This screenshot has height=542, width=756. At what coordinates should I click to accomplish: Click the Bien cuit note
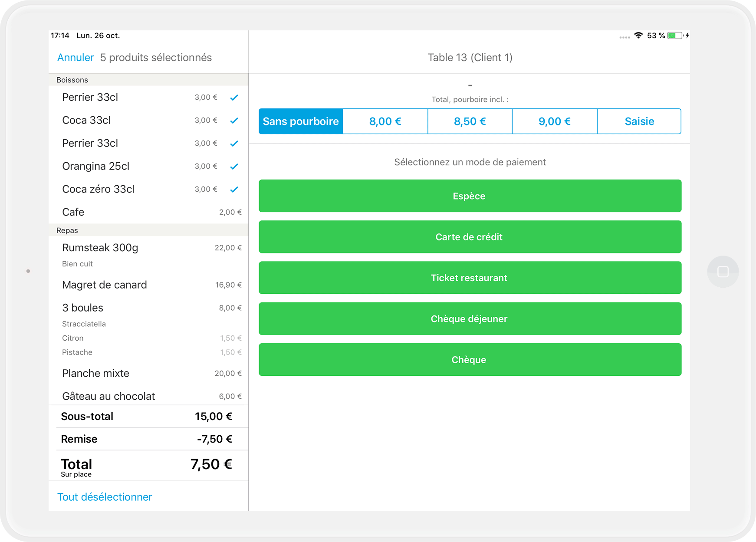tap(77, 264)
